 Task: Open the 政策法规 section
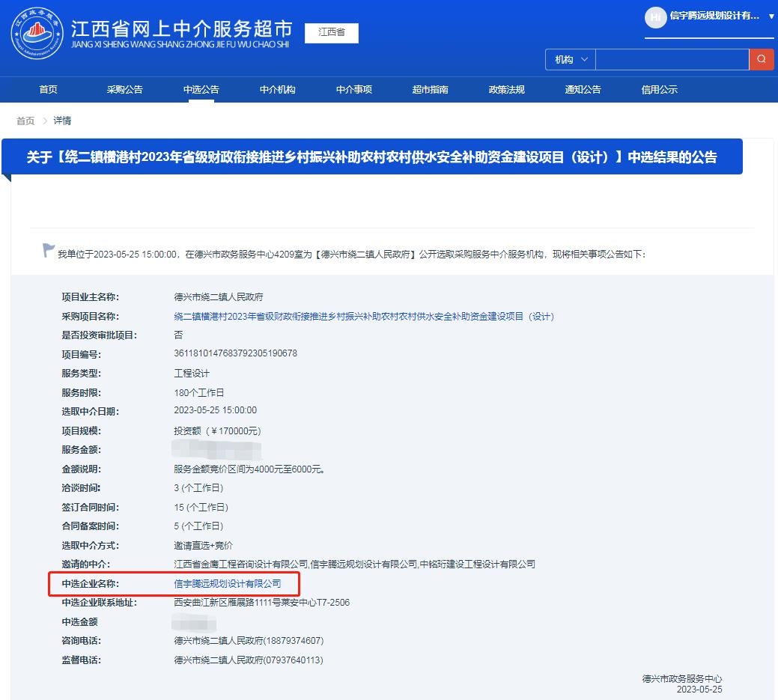pos(508,89)
